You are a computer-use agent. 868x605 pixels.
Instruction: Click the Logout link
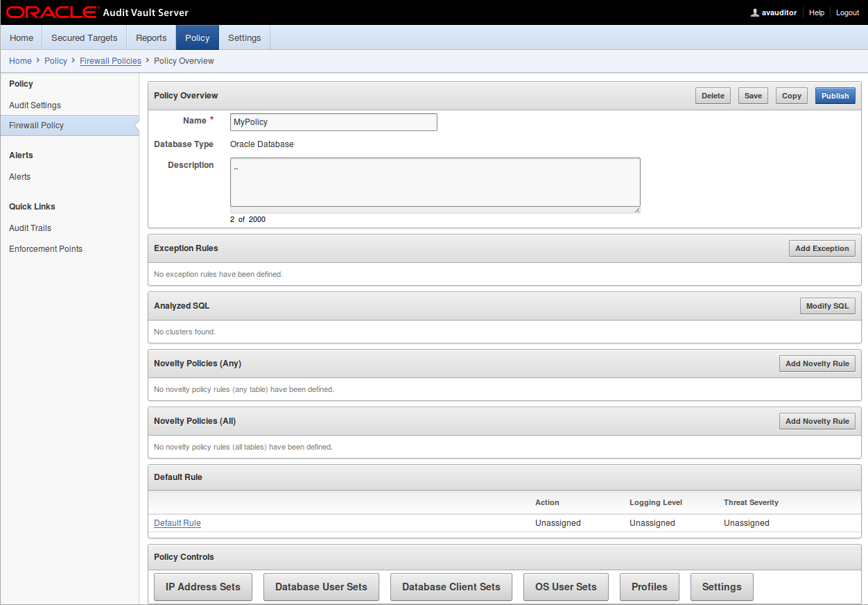[x=847, y=12]
